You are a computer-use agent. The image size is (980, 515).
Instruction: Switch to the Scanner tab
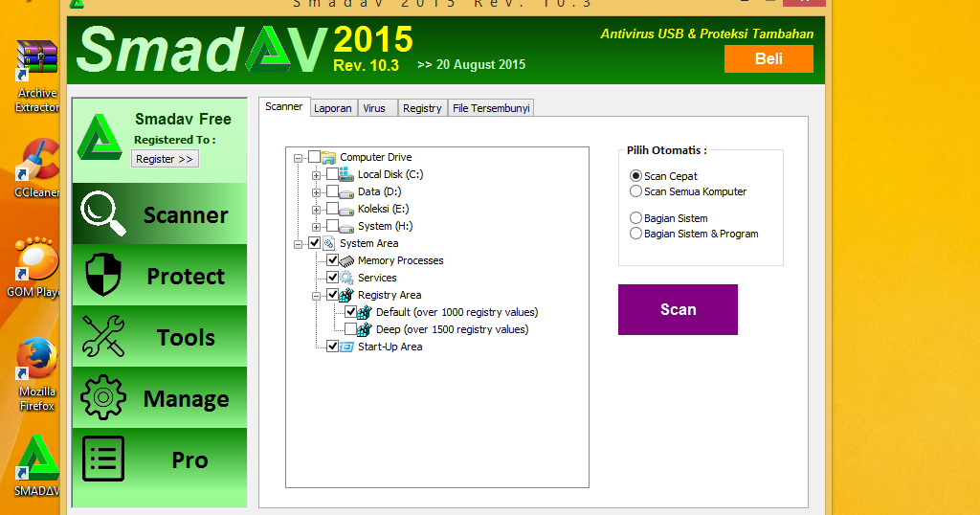click(x=283, y=107)
